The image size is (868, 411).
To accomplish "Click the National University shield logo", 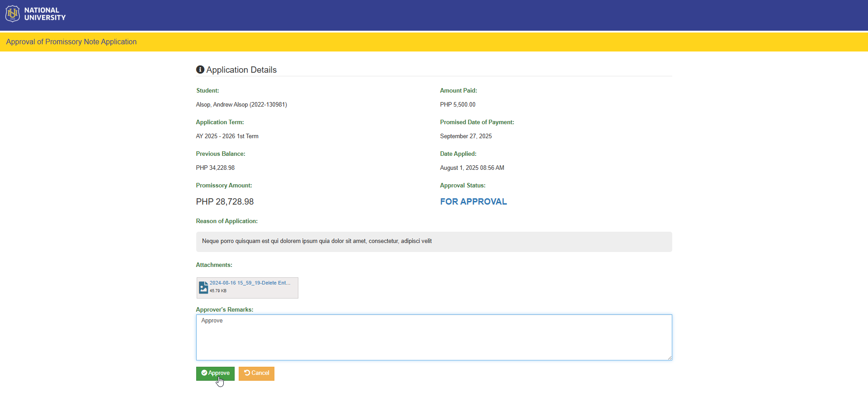I will coord(13,14).
